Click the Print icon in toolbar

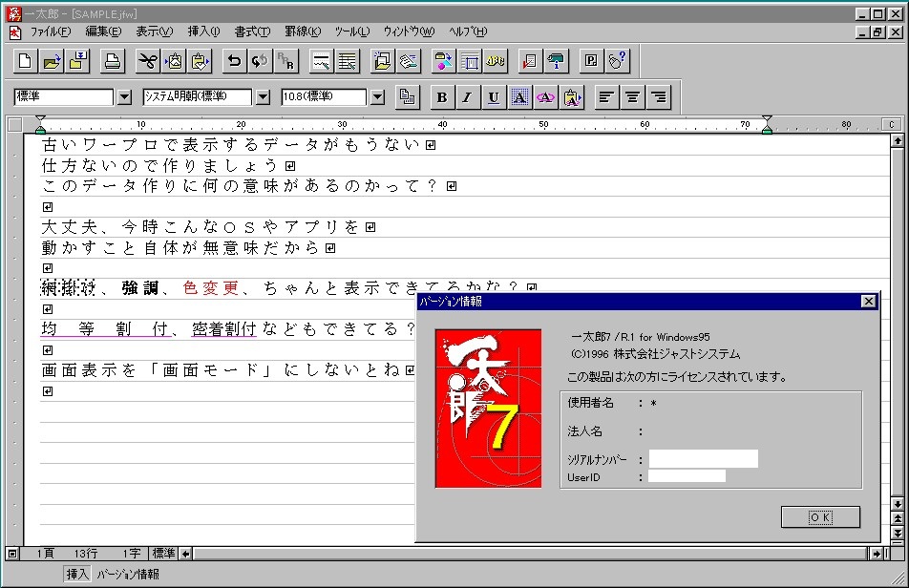pos(113,62)
